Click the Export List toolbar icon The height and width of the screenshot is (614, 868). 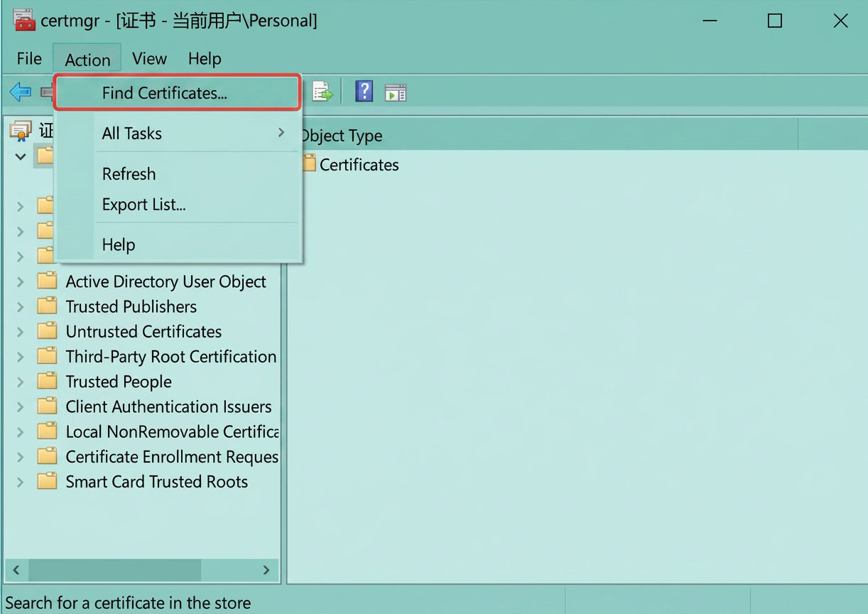pyautogui.click(x=322, y=92)
